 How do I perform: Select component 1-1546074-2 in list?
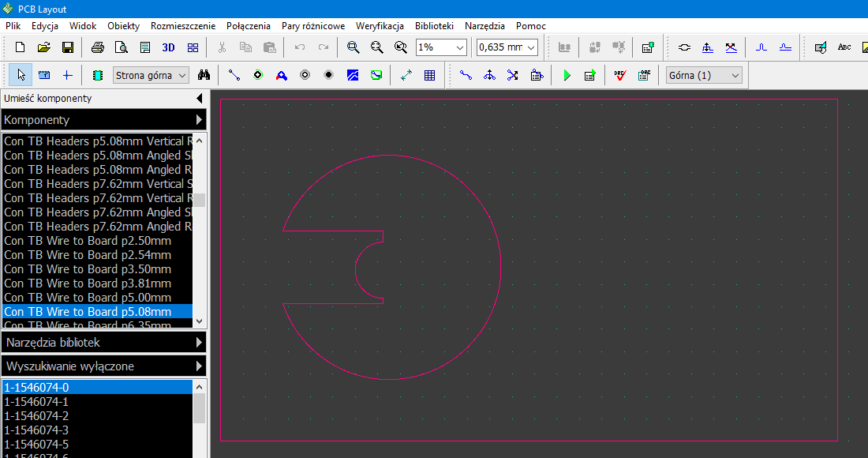36,416
